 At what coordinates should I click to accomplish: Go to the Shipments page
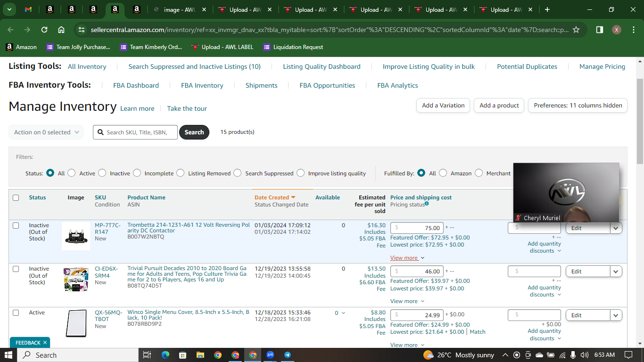point(262,86)
